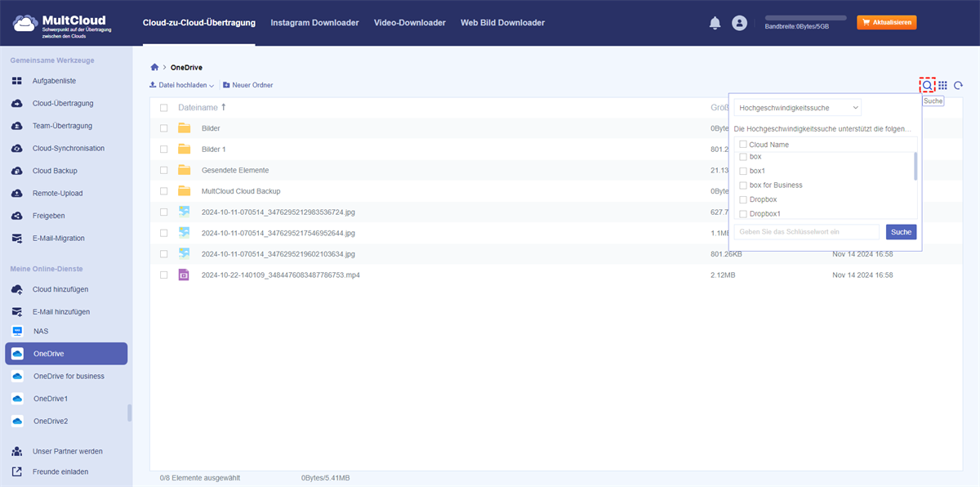The image size is (980, 487).
Task: Open the Gesendete Elemente folder
Action: [x=235, y=170]
